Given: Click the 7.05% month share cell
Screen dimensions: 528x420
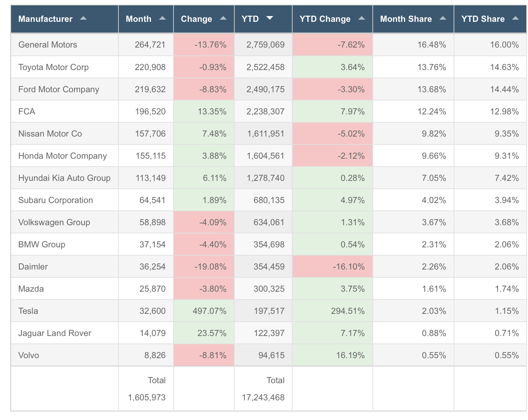Looking at the screenshot, I should (x=414, y=178).
